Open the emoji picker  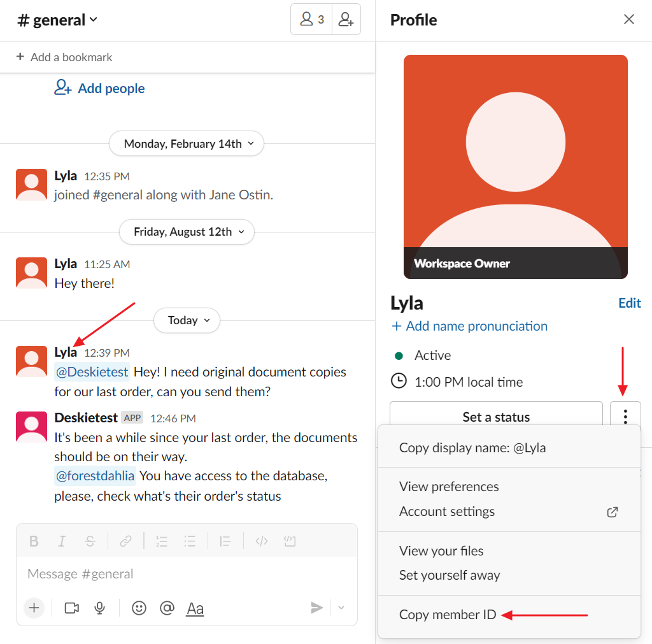pos(139,608)
